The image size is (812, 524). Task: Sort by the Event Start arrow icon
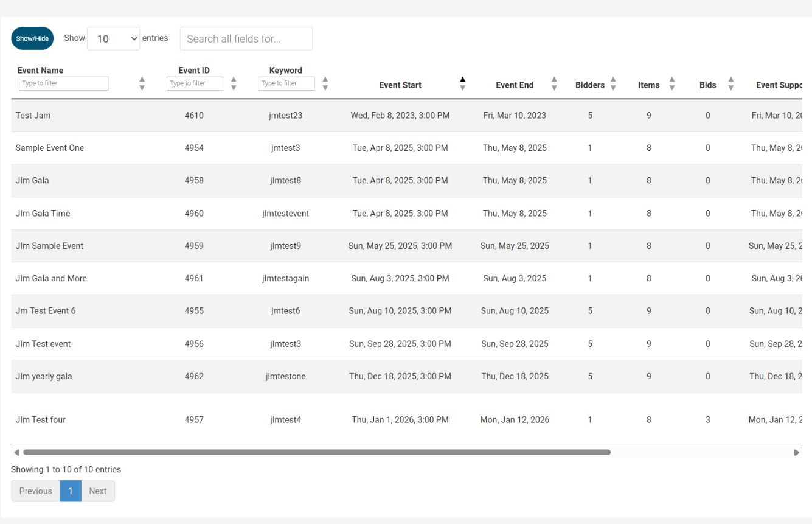point(462,83)
